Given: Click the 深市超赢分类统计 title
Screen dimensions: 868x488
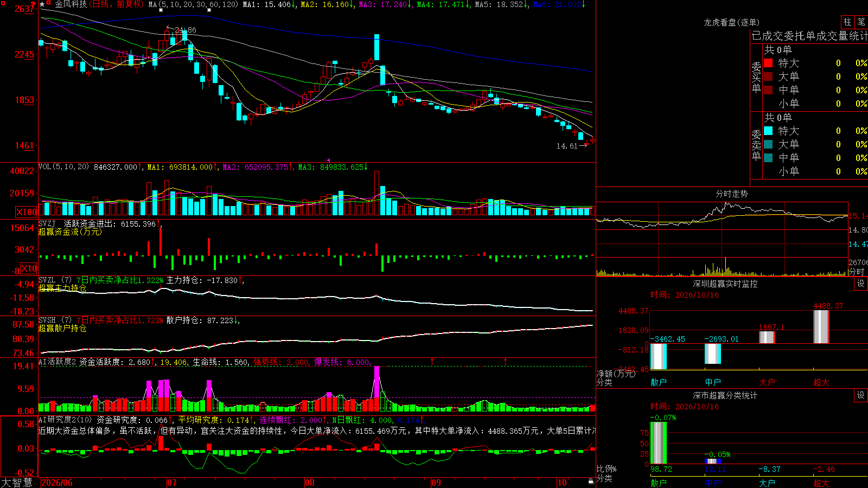Looking at the screenshot, I should pyautogui.click(x=725, y=395).
